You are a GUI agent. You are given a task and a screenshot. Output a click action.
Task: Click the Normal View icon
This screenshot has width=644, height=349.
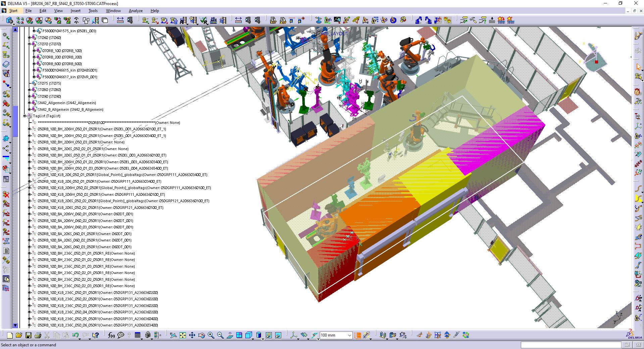coord(230,335)
